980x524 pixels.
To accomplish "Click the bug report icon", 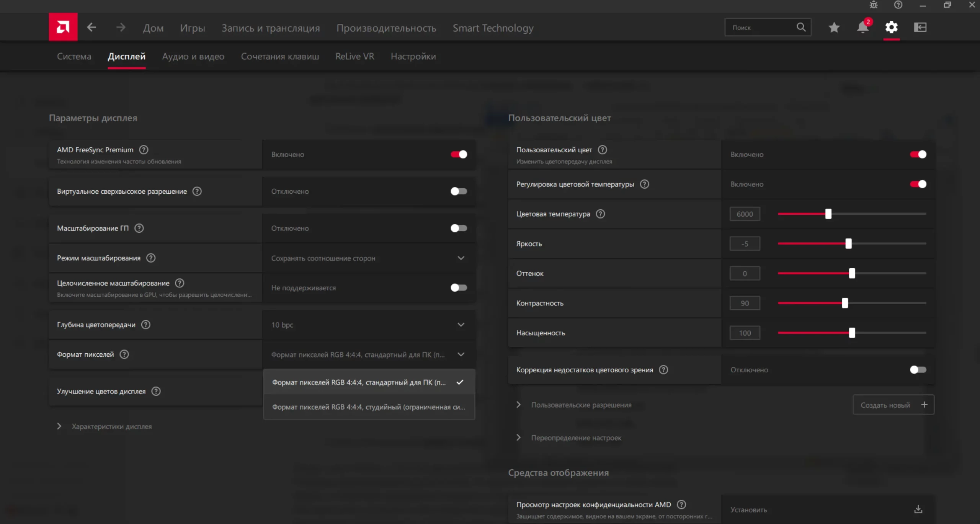I will coord(874,5).
